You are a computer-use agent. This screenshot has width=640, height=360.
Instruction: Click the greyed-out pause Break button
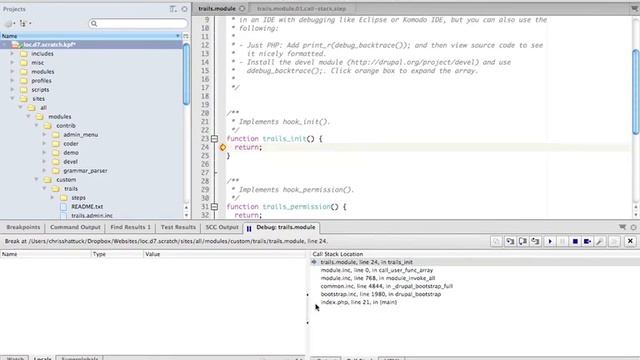562,241
